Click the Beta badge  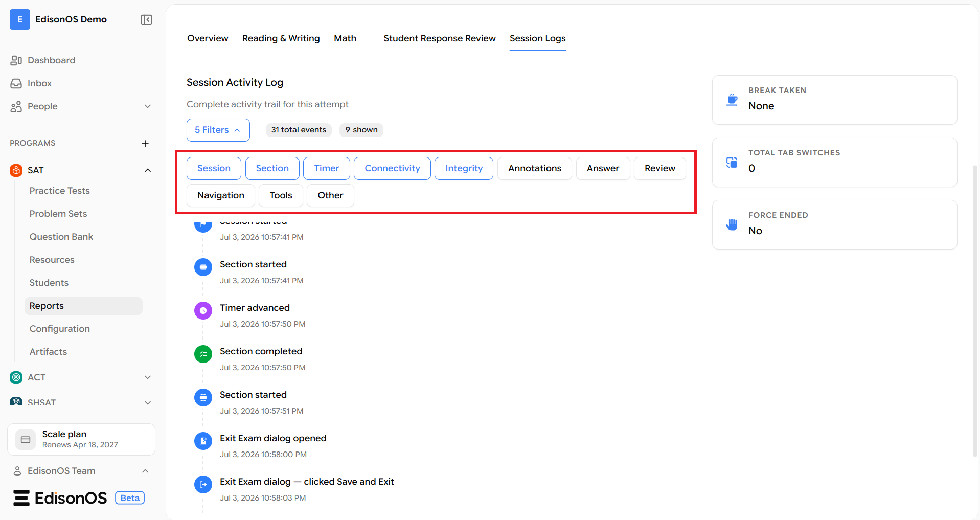click(x=130, y=498)
